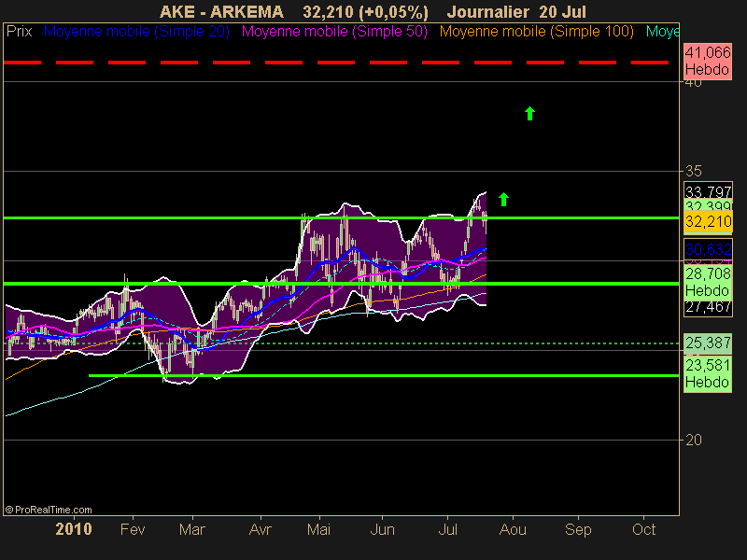Select the orange 32,210 current price tag

pos(708,221)
